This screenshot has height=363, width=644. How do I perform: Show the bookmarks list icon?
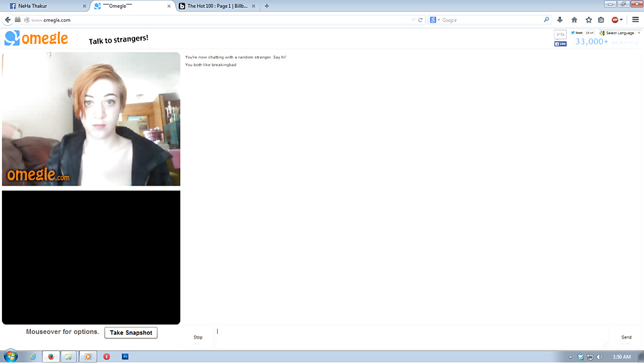coord(601,20)
